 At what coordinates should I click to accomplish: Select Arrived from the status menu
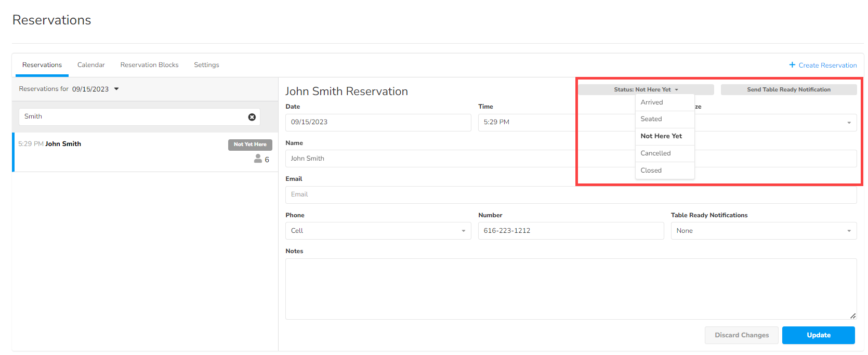tap(652, 102)
